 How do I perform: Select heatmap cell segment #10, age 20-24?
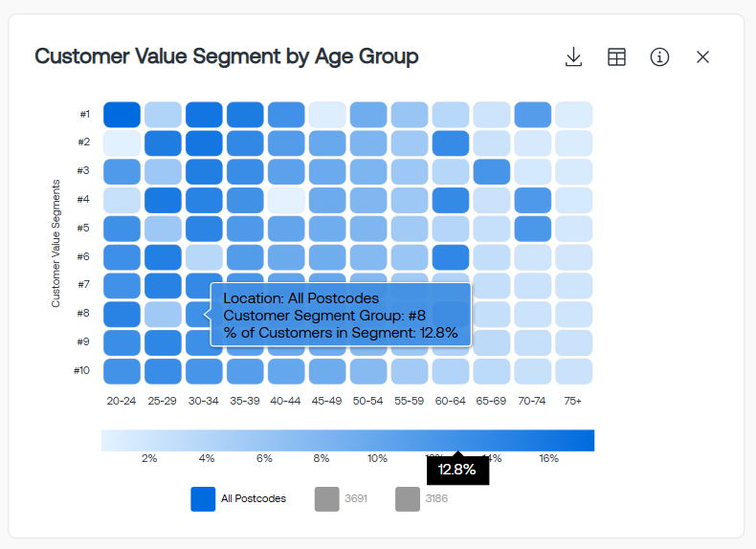tap(122, 372)
